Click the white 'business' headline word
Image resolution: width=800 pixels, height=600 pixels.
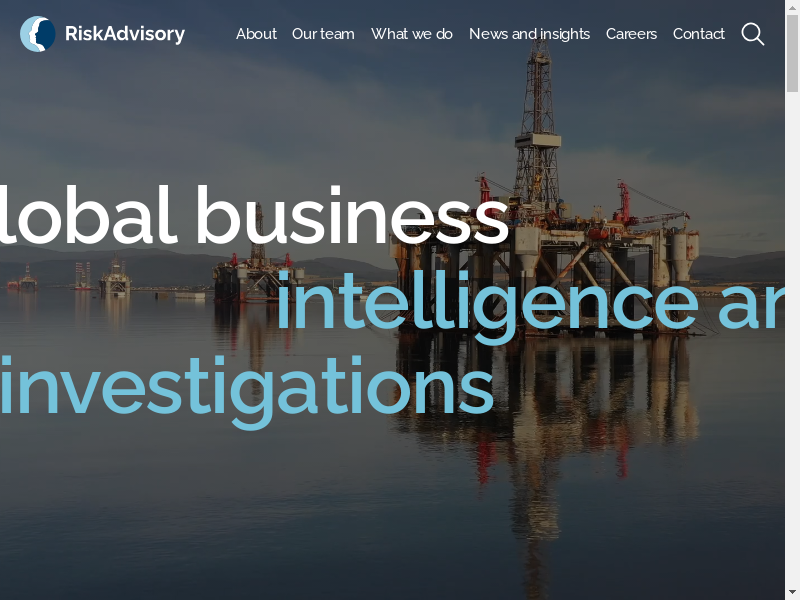pyautogui.click(x=352, y=215)
